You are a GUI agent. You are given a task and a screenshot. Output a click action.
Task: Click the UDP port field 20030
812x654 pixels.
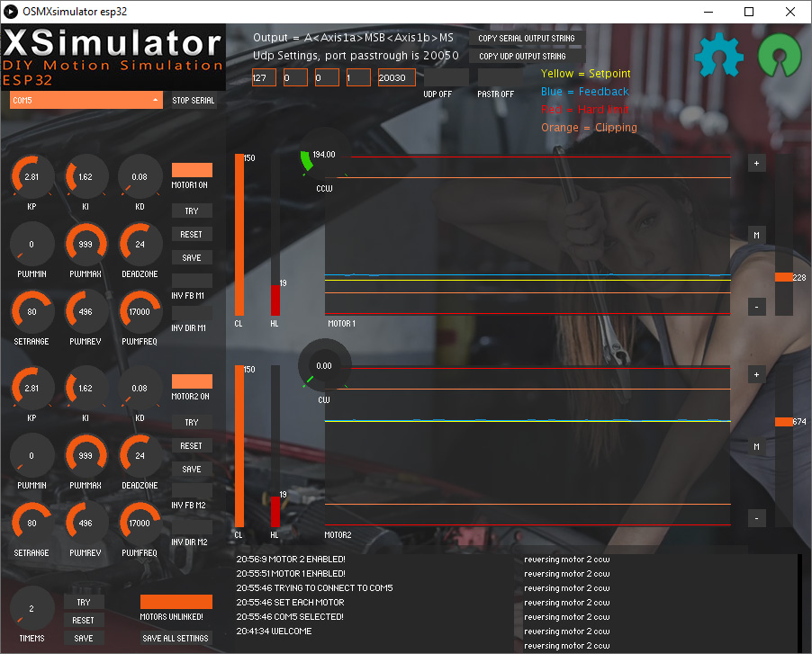pos(397,77)
